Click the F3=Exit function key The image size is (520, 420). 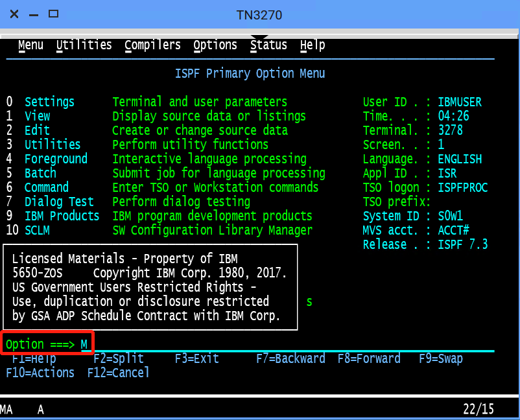click(196, 358)
